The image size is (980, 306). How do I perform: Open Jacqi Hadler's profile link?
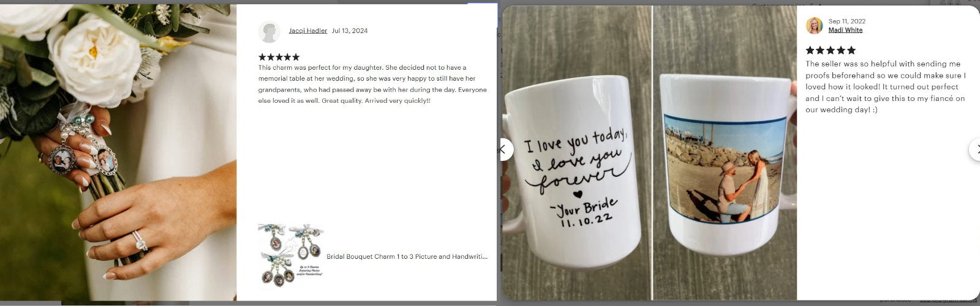[308, 31]
